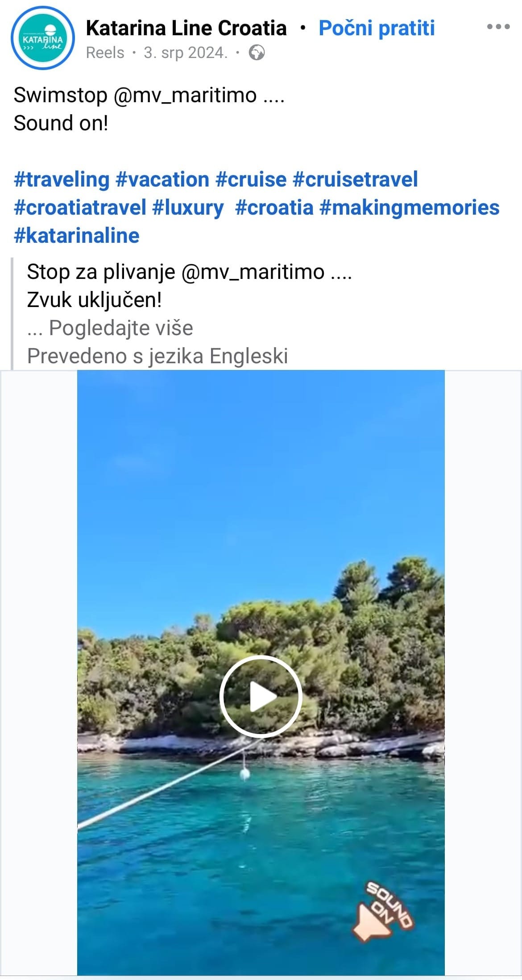
Task: Open the #luxury hashtag
Action: 188,208
